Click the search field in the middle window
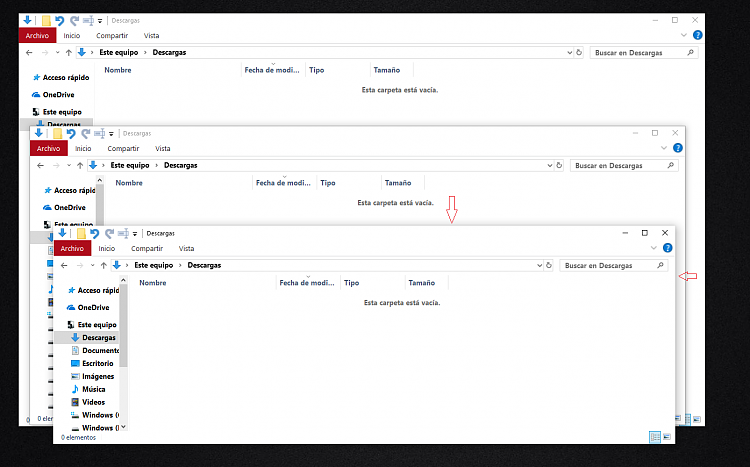The image size is (750, 467). [624, 165]
